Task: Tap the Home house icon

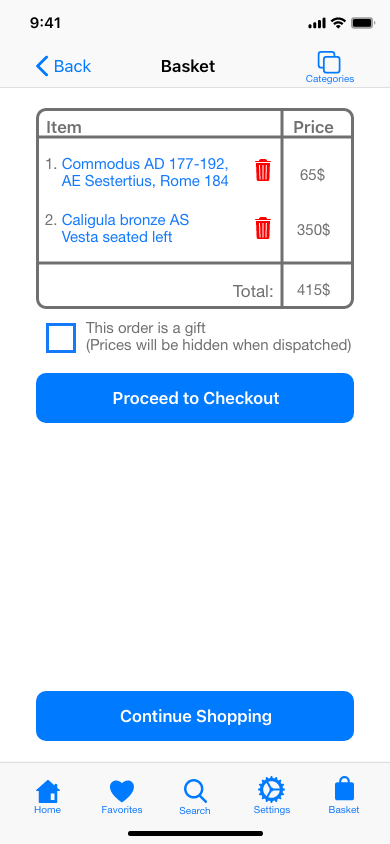Action: pos(48,791)
